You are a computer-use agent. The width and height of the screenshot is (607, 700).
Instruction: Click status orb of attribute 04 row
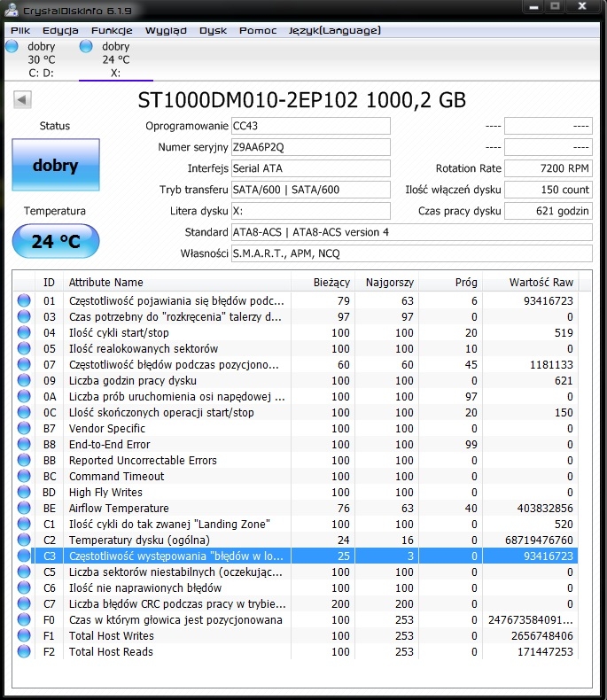pos(24,332)
